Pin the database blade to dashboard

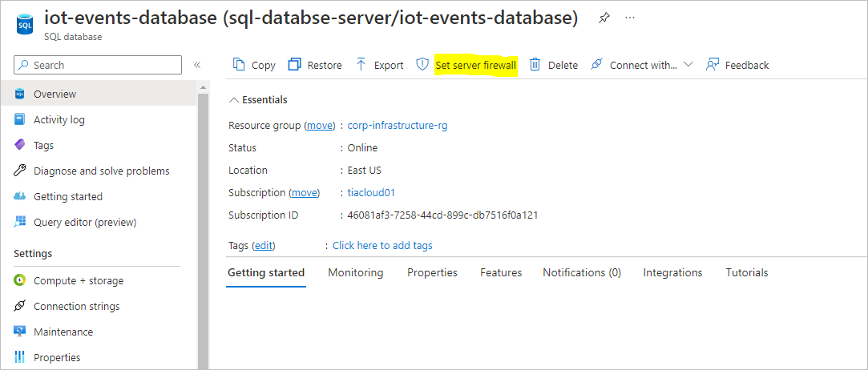coord(604,18)
